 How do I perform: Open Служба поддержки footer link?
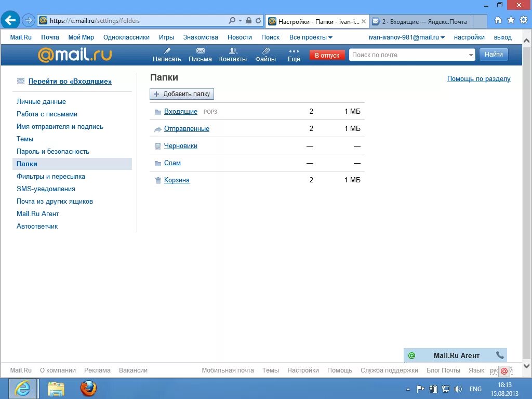tap(389, 370)
